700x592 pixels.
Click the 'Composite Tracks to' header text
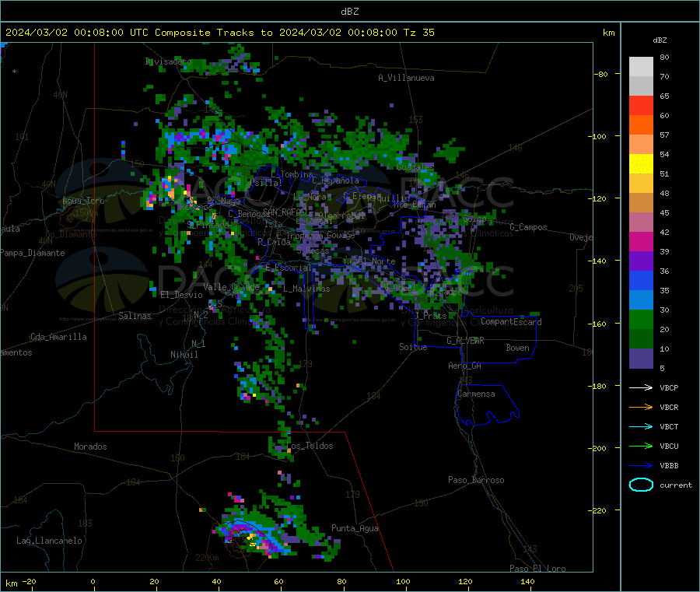tap(213, 33)
